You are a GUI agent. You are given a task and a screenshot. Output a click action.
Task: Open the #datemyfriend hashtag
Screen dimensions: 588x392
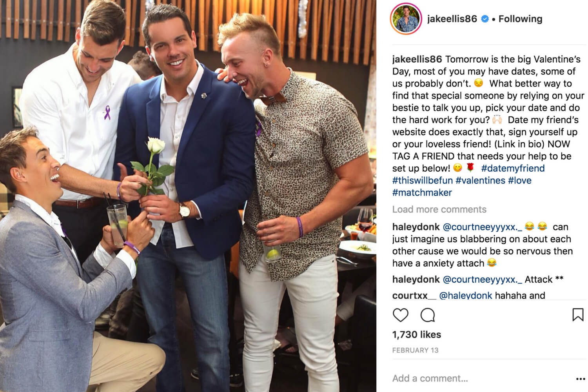[513, 168]
